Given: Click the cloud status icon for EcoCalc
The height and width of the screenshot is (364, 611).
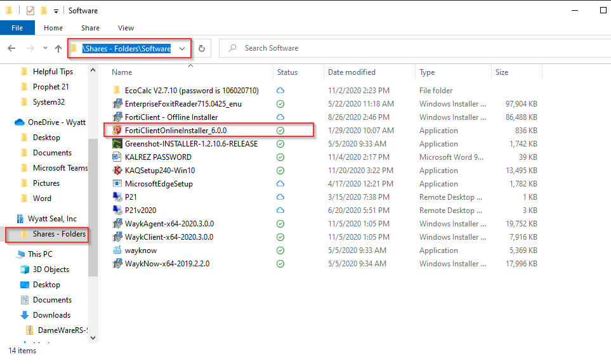Looking at the screenshot, I should (x=280, y=90).
